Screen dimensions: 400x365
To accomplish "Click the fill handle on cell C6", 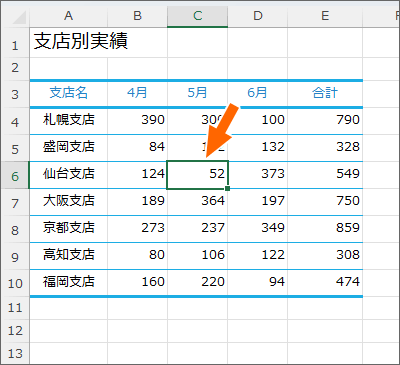I will pyautogui.click(x=228, y=189).
